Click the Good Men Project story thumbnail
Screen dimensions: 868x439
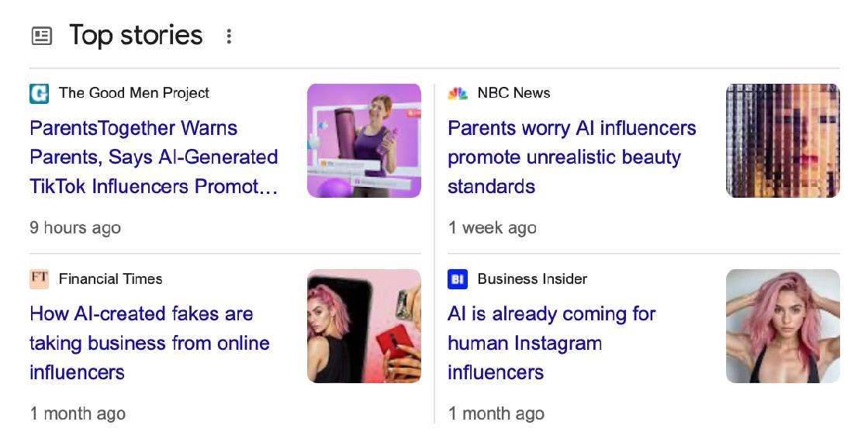point(364,140)
